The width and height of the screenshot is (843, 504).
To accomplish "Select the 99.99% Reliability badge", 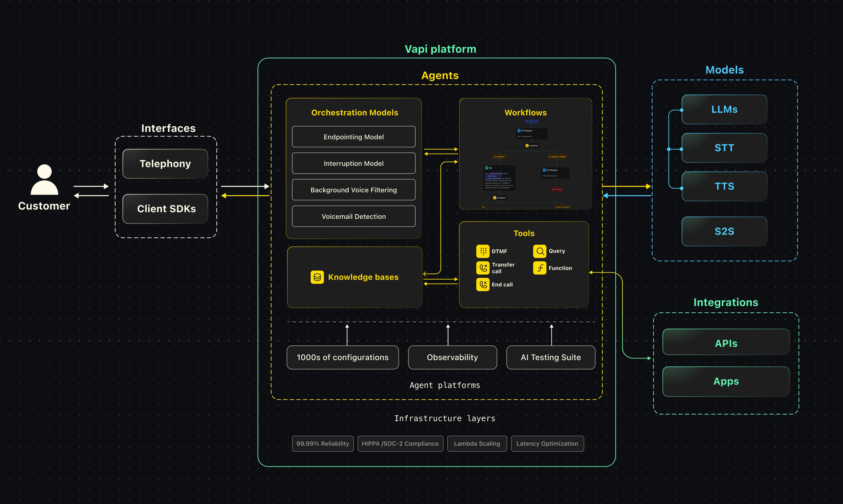I will [x=323, y=444].
